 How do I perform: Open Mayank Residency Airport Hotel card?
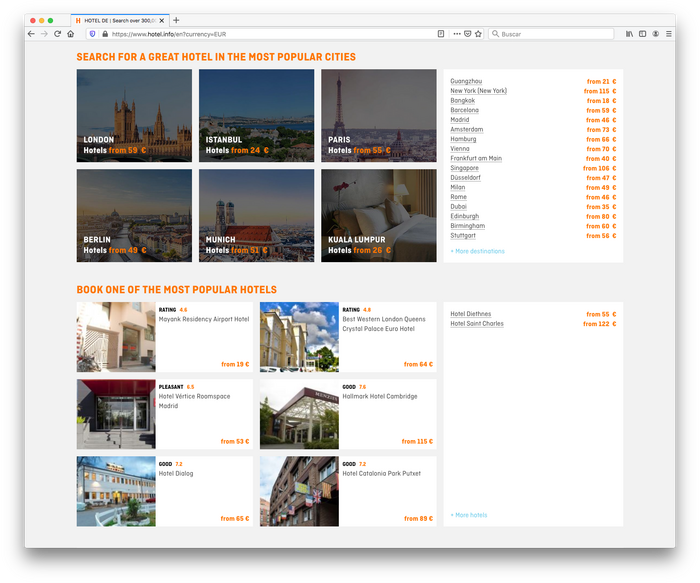click(165, 337)
